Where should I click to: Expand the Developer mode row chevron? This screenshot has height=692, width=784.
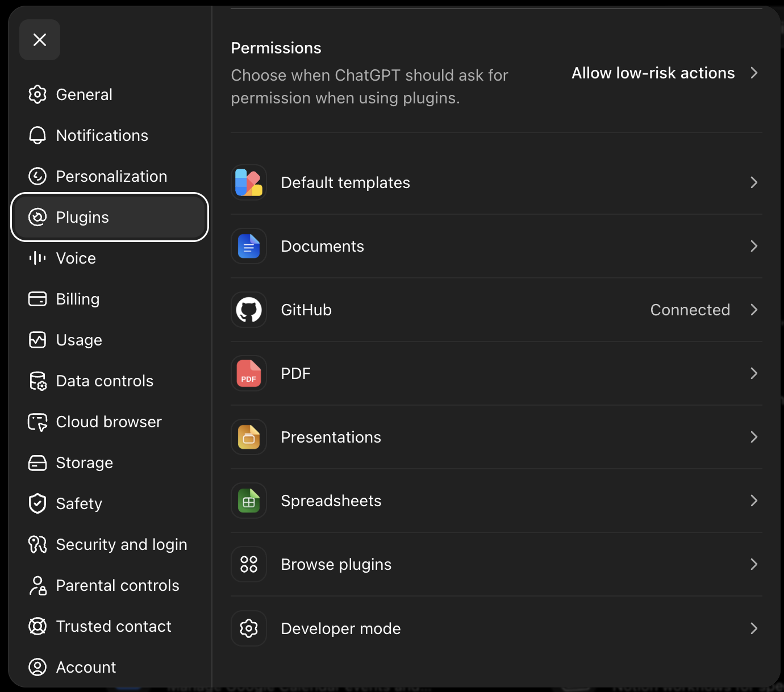tap(754, 628)
